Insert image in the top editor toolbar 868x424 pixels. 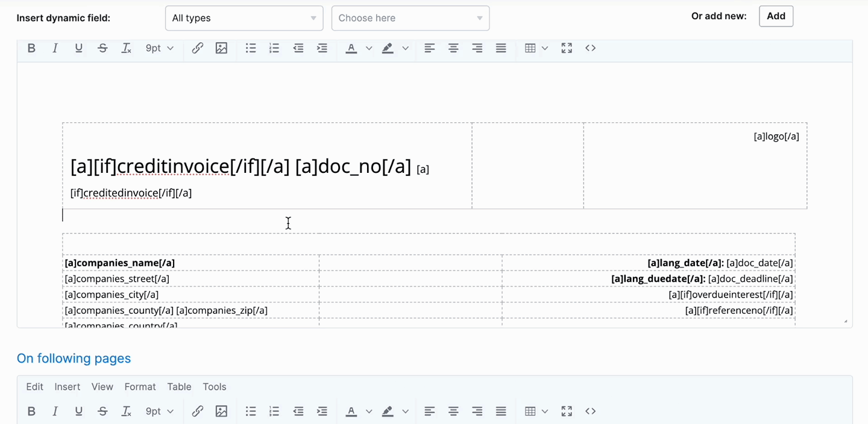[221, 48]
